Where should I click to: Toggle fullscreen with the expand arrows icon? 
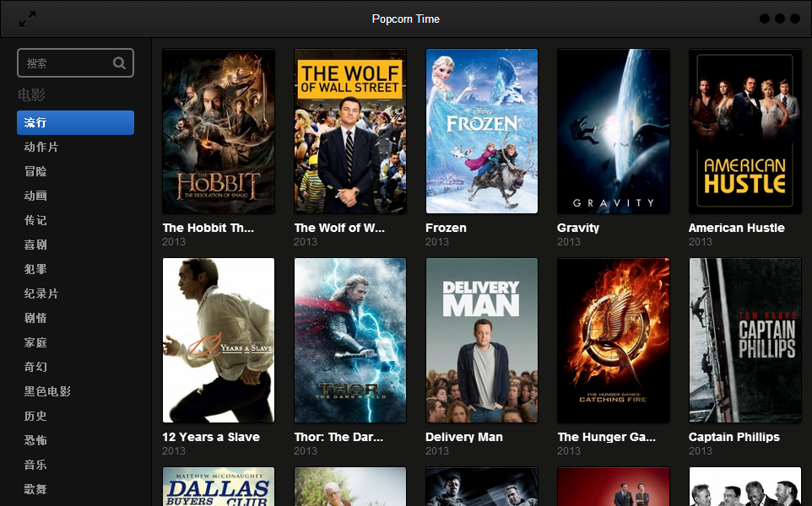28,19
